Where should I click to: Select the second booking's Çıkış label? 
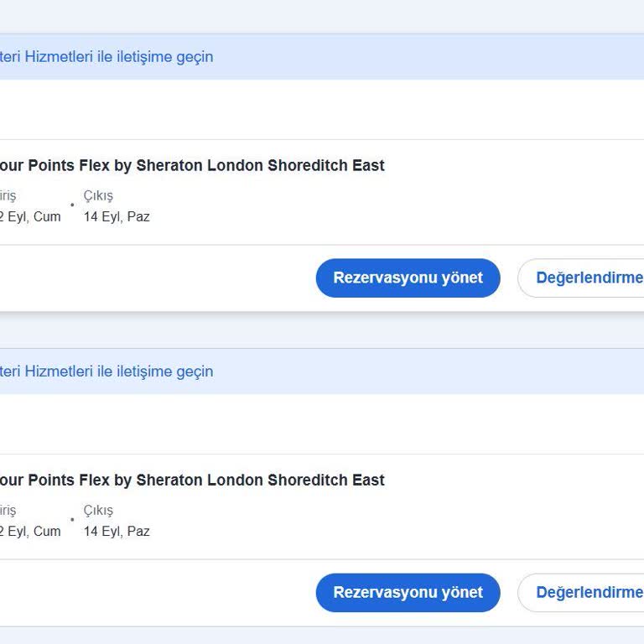pos(98,511)
